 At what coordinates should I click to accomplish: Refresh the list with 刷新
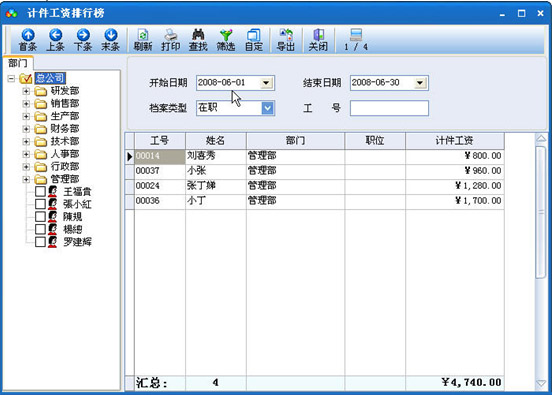point(143,40)
